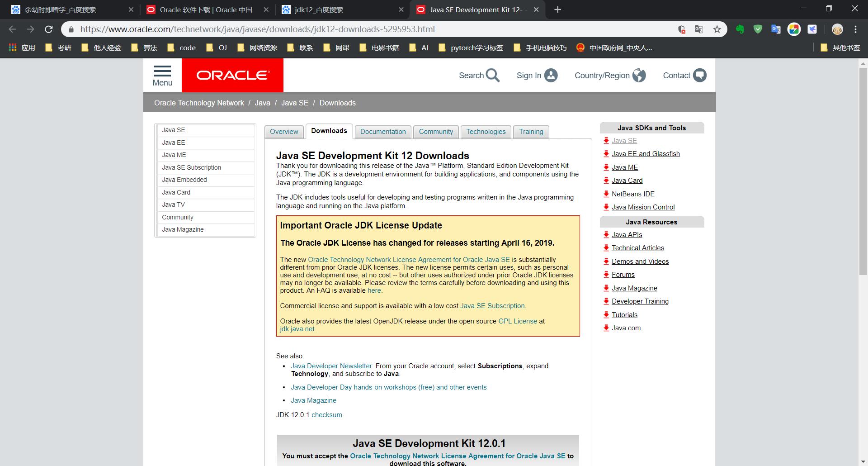Screen dimensions: 868x466
Task: Open a new browser tab with plus icon
Action: [x=557, y=10]
